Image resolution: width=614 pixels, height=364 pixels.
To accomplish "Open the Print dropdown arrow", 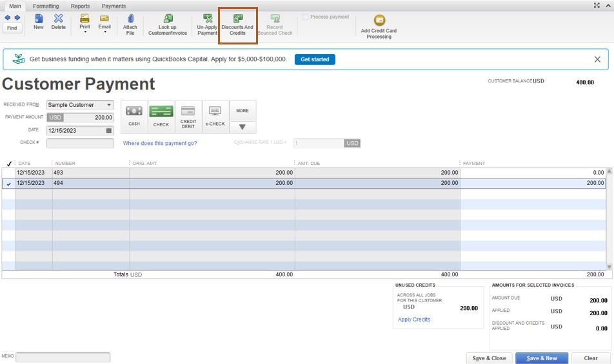I will tap(85, 32).
